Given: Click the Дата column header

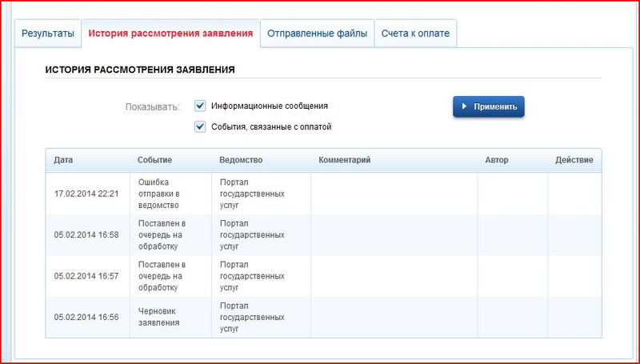Looking at the screenshot, I should coord(63,160).
